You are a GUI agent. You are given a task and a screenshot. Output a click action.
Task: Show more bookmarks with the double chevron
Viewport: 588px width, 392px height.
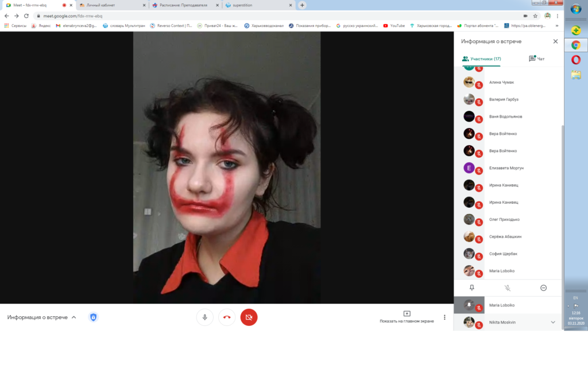point(557,26)
